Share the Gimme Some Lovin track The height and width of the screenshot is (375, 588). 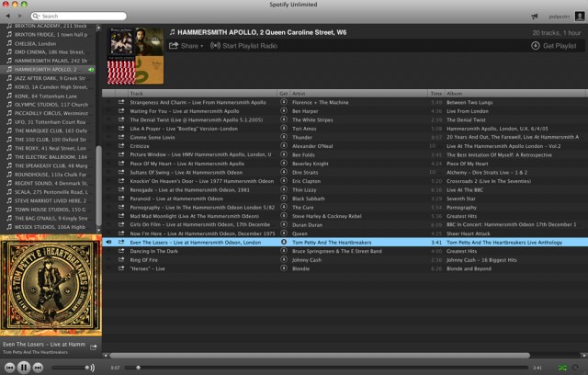click(x=121, y=137)
